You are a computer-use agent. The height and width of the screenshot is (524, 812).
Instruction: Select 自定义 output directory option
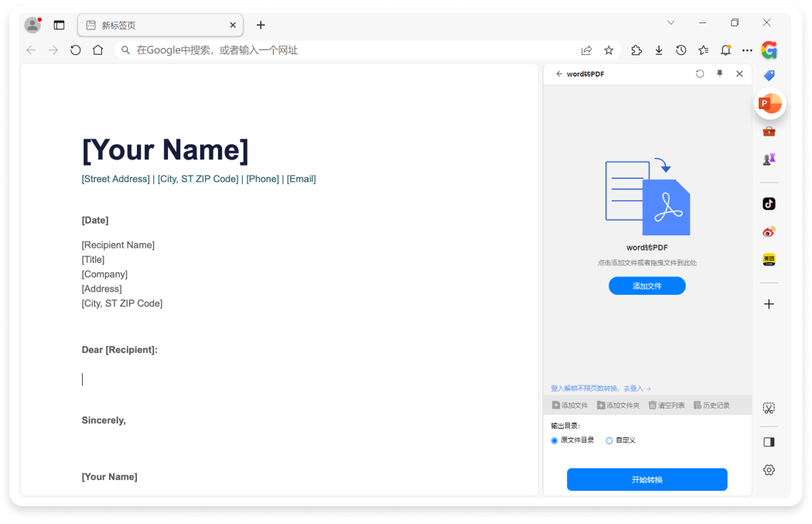(x=609, y=440)
